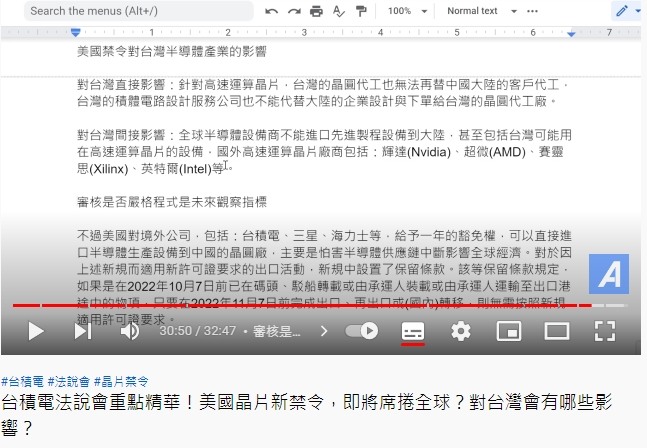Play the video
Viewport: 647px width, 448px height.
click(x=36, y=331)
